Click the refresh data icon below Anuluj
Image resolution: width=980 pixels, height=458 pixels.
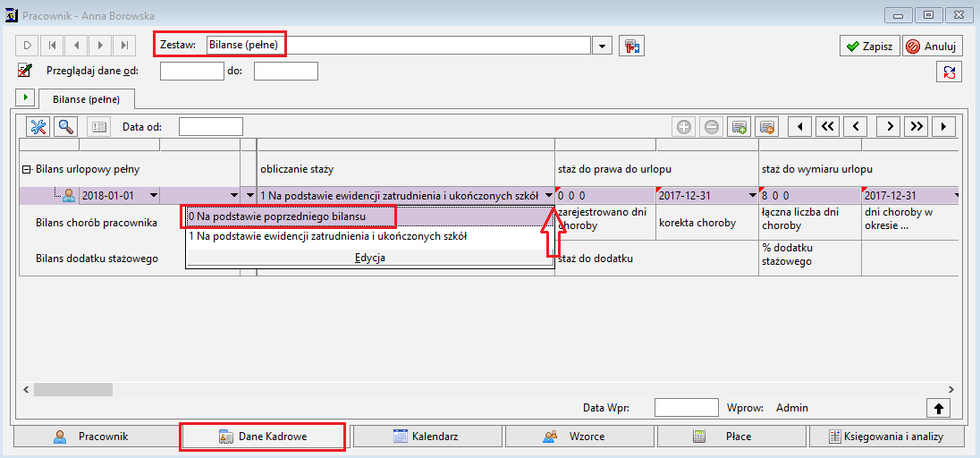pyautogui.click(x=948, y=72)
